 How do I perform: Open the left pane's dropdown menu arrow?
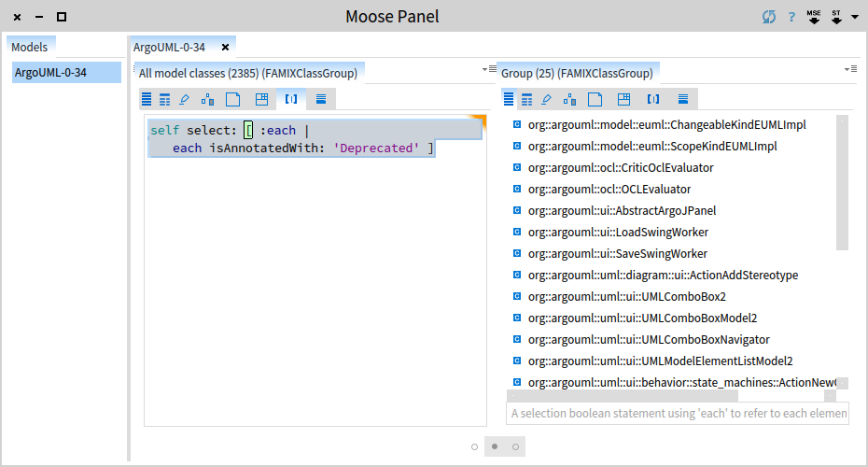tap(486, 69)
